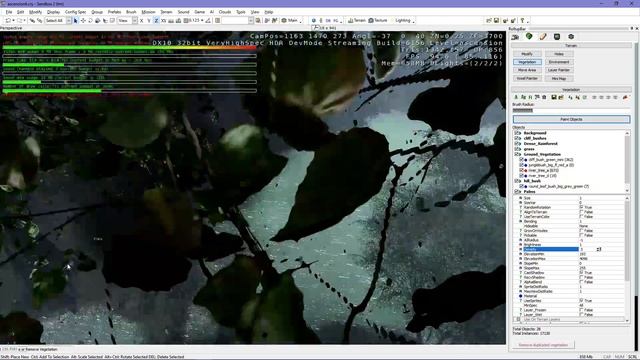The width and height of the screenshot is (640, 360).
Task: Lock axis to Y
Action: click(x=149, y=20)
